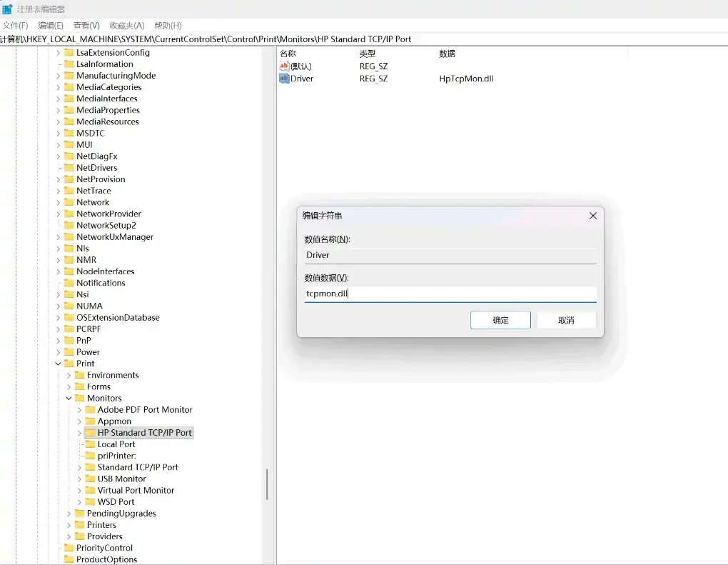Collapse the Monitors tree node

pyautogui.click(x=69, y=399)
